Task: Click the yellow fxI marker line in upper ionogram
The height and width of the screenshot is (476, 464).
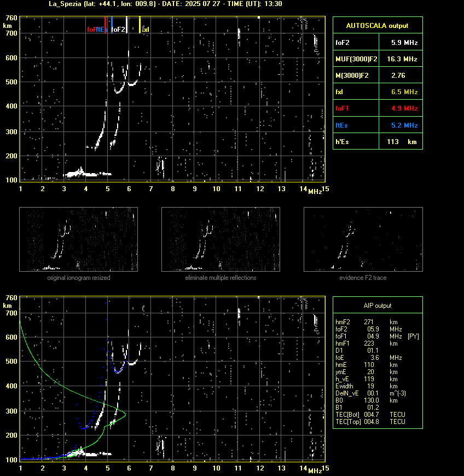Action: click(140, 25)
